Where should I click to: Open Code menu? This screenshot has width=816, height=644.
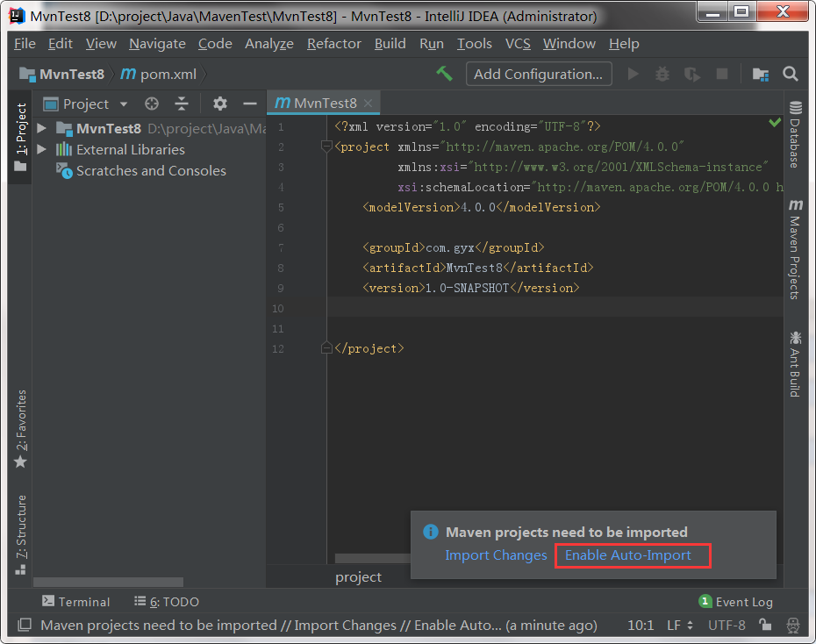(215, 44)
